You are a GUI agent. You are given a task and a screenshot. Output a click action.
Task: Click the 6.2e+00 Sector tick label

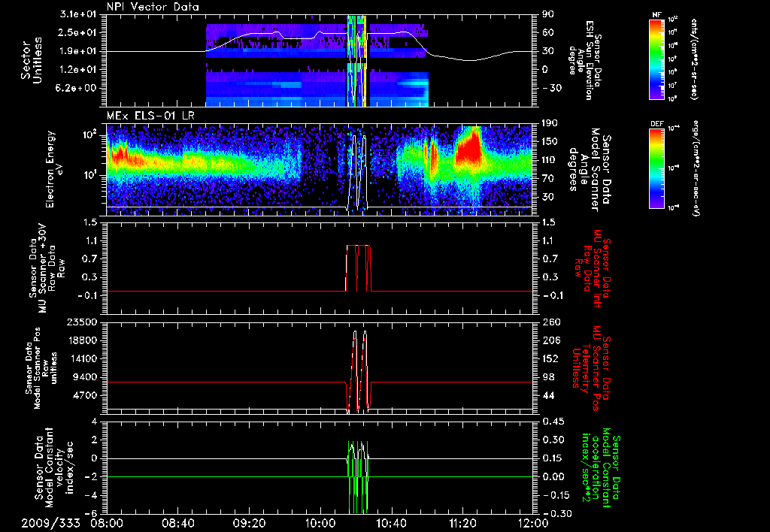(77, 89)
